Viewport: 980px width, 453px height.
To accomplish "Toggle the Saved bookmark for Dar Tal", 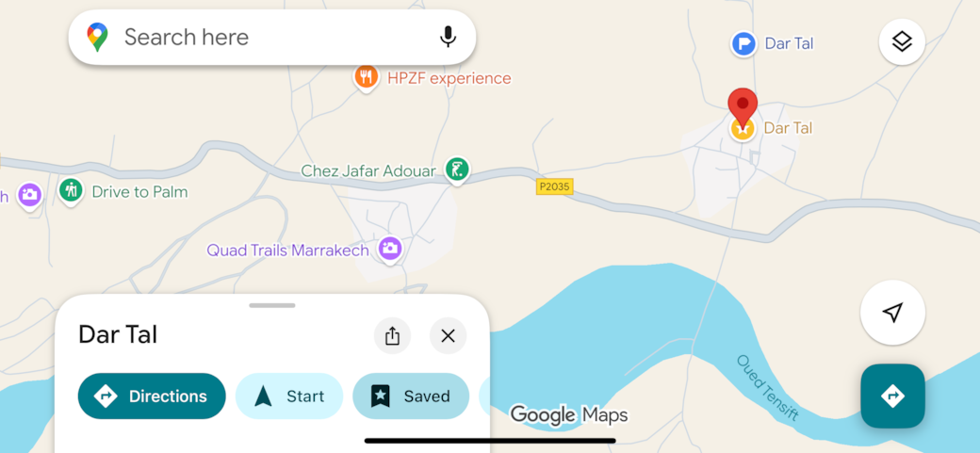I will click(x=411, y=396).
